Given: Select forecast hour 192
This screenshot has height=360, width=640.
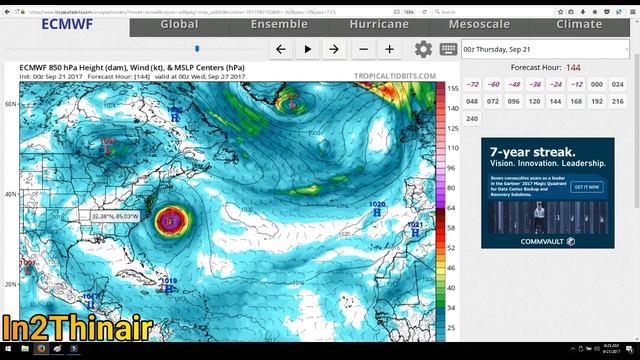Looking at the screenshot, I should pos(597,101).
